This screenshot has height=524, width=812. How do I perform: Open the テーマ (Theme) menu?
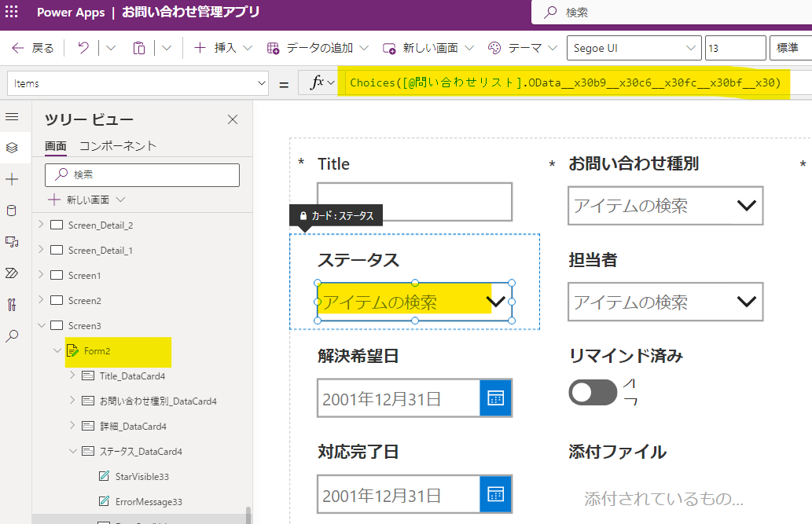tap(523, 48)
